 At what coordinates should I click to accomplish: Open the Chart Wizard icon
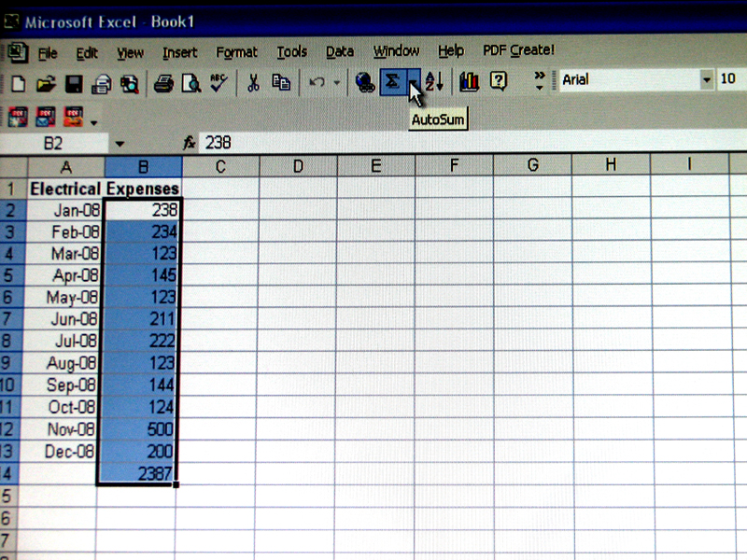click(x=469, y=82)
